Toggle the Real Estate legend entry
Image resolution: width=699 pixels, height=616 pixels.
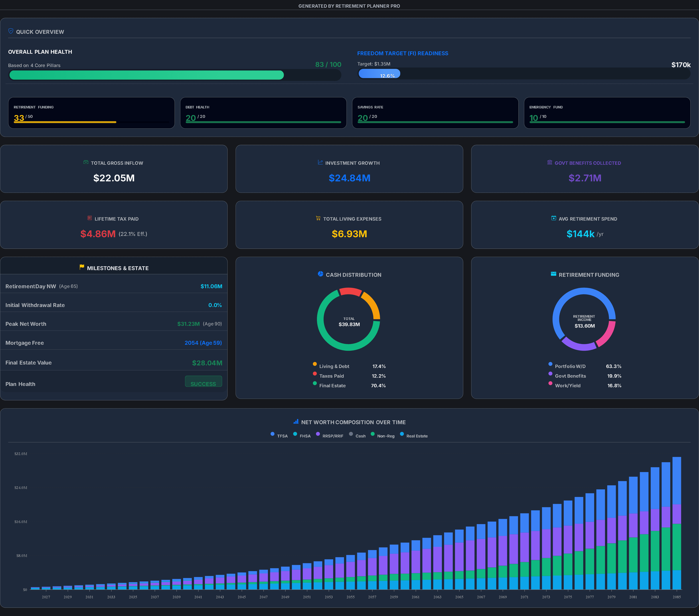click(414, 435)
